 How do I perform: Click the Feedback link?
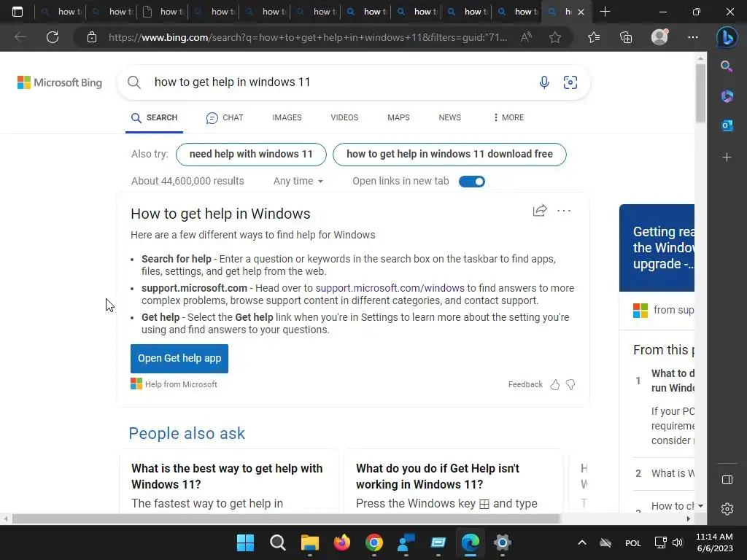(525, 384)
